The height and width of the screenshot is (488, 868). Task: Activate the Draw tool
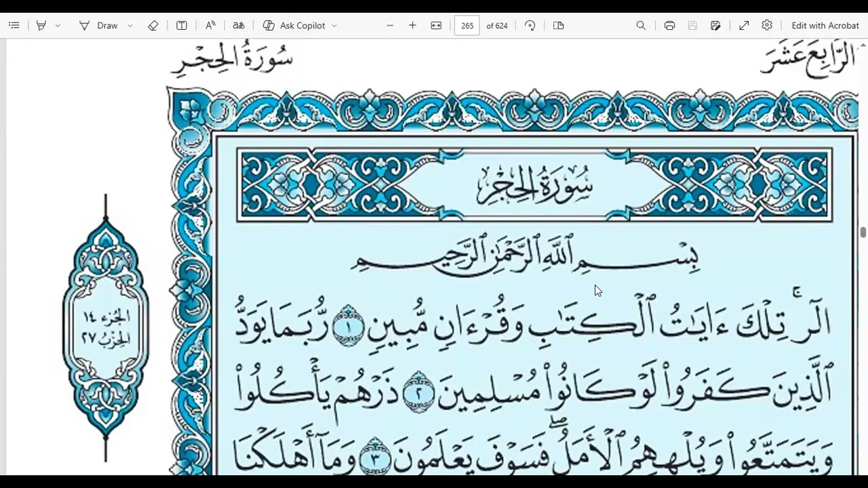(99, 25)
